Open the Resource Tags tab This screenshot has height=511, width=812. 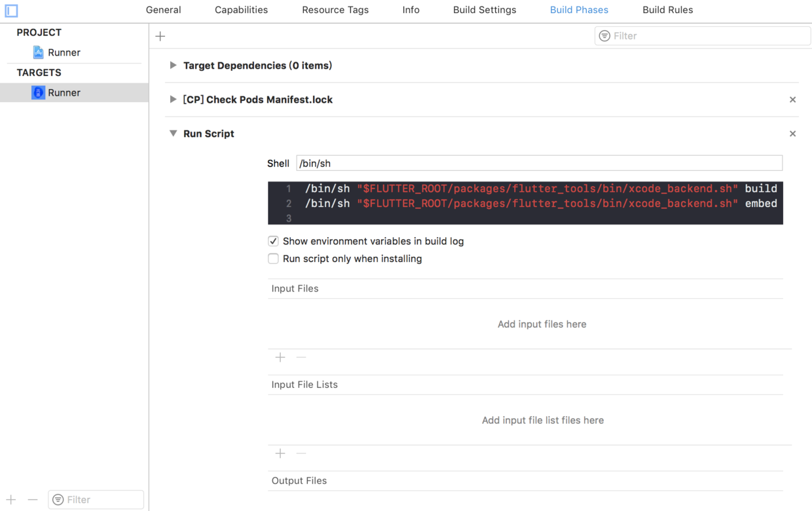(x=335, y=10)
